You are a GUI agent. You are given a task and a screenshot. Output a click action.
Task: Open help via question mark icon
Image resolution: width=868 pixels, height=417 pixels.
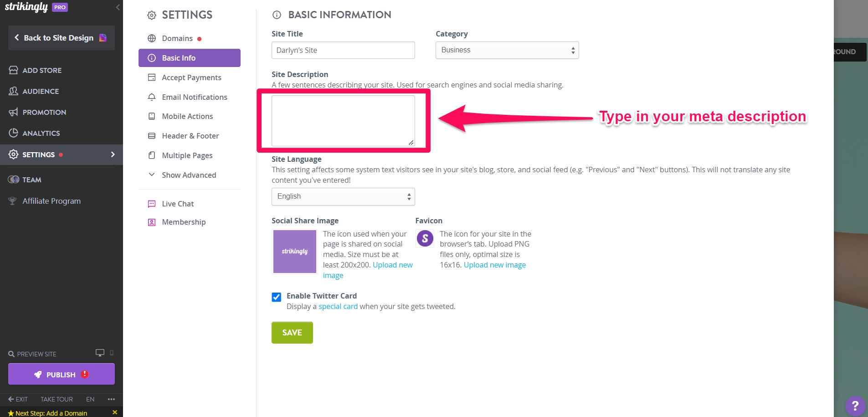click(855, 406)
